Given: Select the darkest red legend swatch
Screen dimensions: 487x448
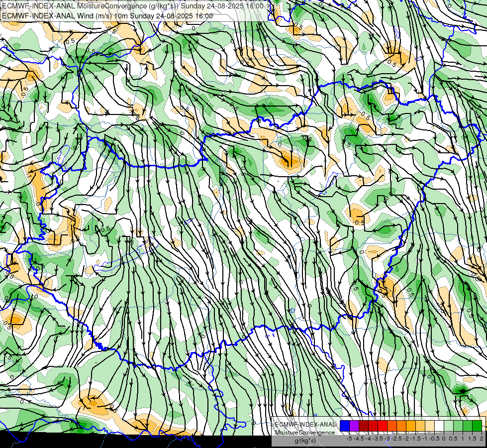Looking at the screenshot, I should pos(364,426).
